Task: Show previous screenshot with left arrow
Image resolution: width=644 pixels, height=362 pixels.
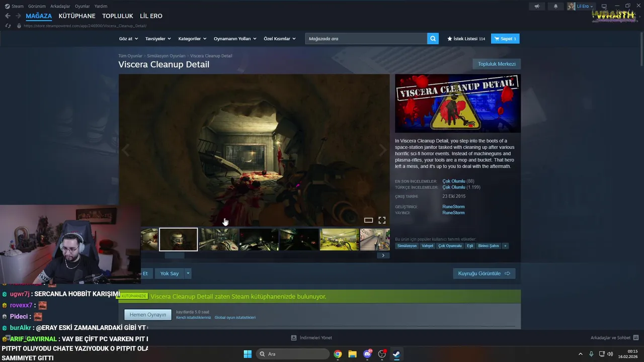Action: (x=125, y=150)
